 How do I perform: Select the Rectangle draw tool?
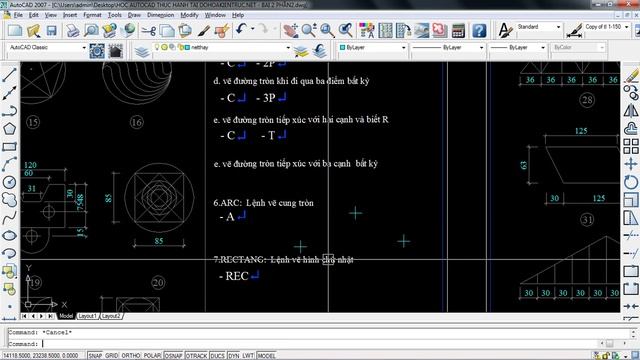[x=9, y=147]
